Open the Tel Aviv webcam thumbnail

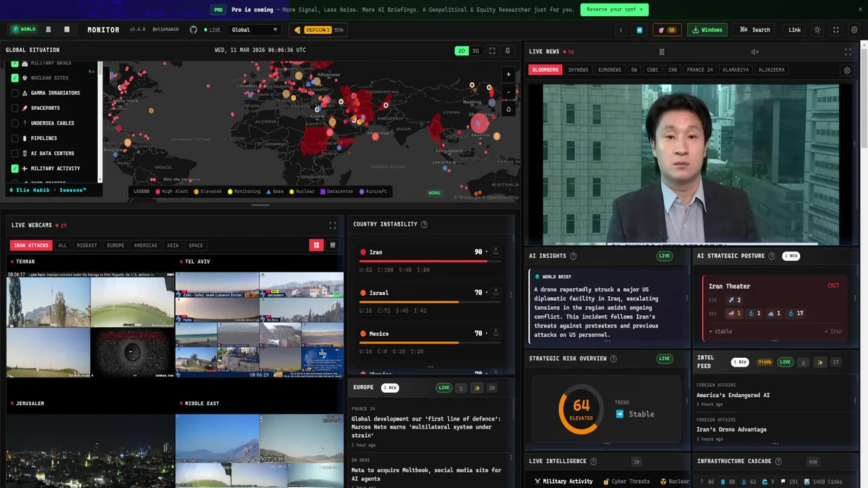click(x=260, y=325)
